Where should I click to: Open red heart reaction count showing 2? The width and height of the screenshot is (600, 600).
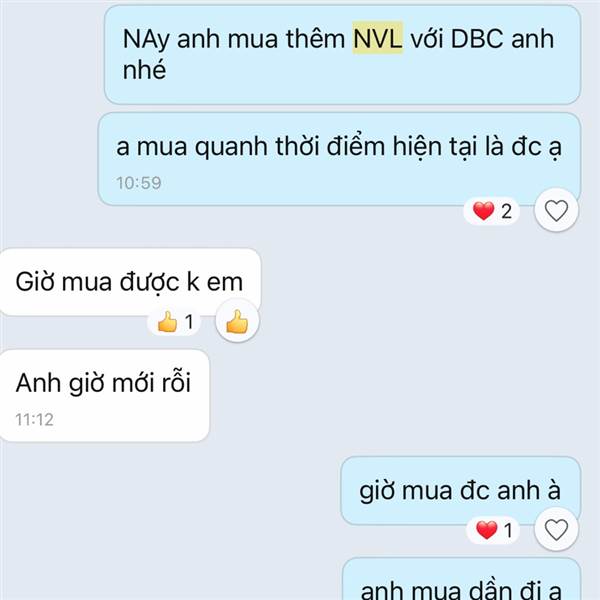(492, 211)
